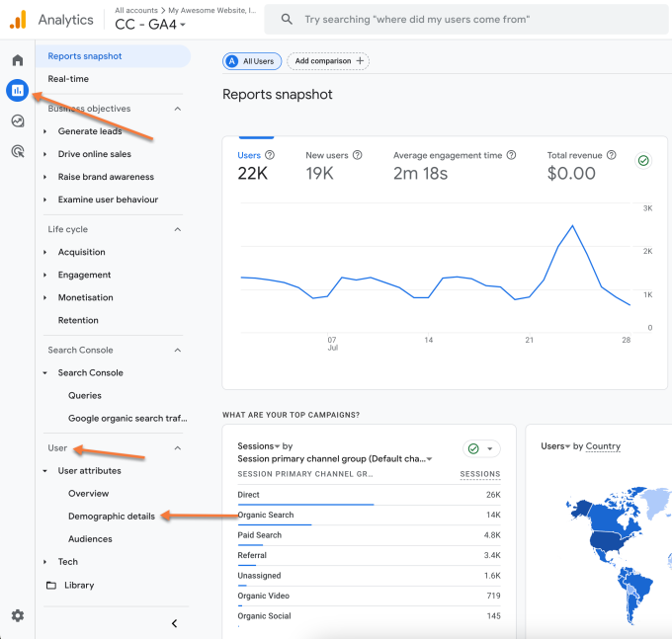Expand the Engagement reports
672x639 pixels.
pos(45,275)
